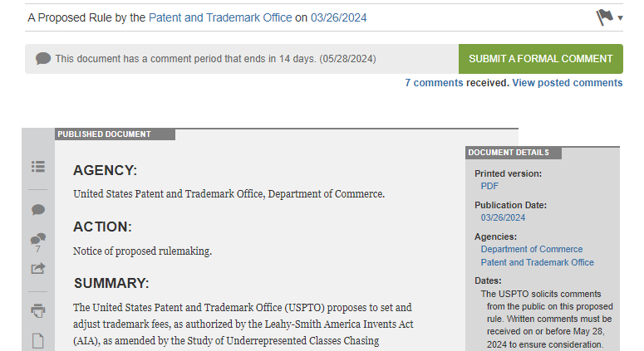Viewport: 644px width, 351px height.
Task: Click the Submit a Formal Comment button
Action: tap(540, 59)
